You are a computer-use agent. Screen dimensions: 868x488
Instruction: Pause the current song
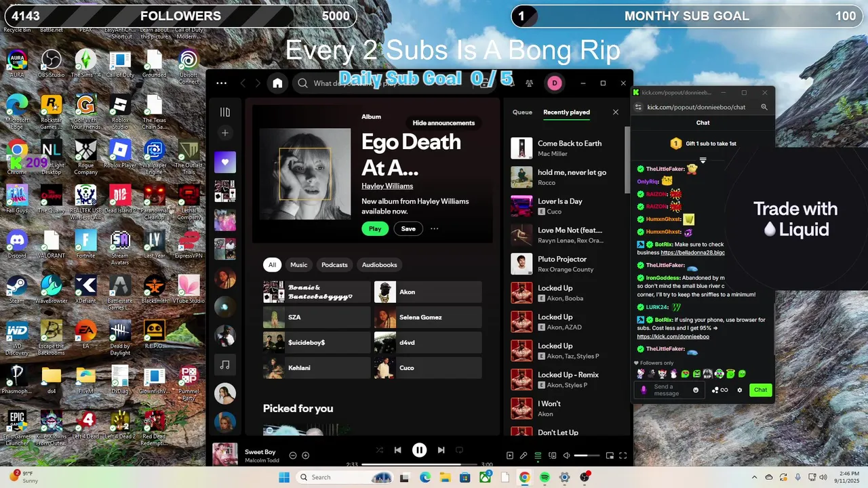click(x=420, y=450)
